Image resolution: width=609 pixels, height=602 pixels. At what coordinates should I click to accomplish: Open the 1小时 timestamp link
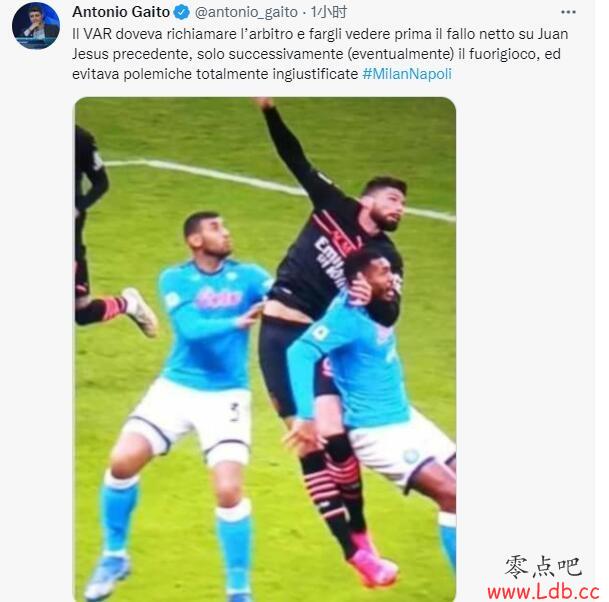[x=328, y=12]
